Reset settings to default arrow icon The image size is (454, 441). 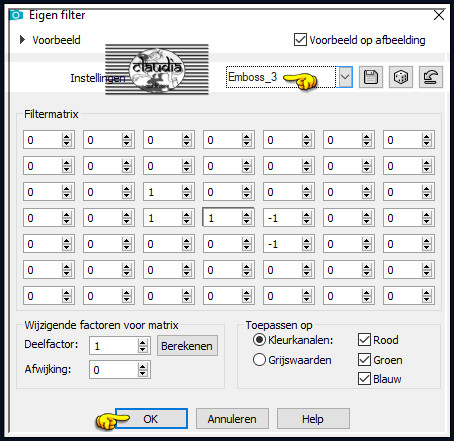pyautogui.click(x=431, y=77)
